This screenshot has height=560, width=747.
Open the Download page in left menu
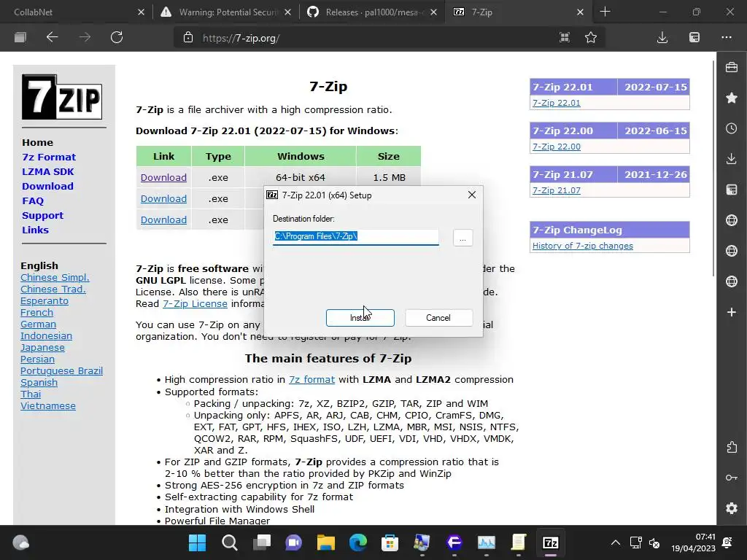47,186
